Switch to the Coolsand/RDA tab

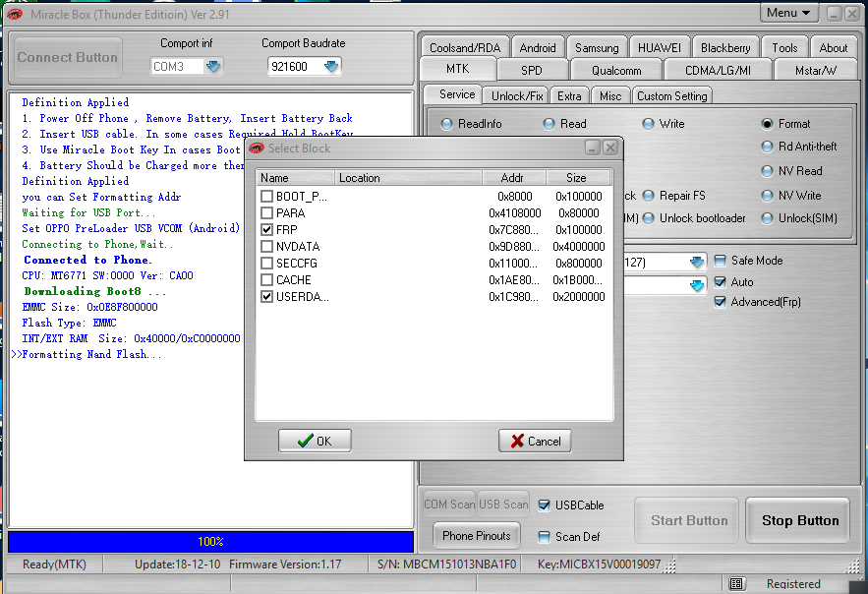(464, 47)
